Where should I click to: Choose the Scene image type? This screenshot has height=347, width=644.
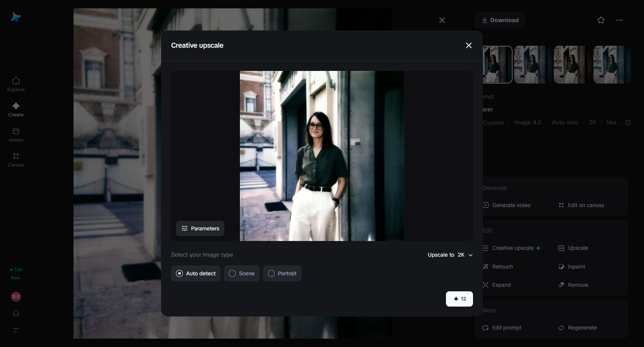point(241,273)
